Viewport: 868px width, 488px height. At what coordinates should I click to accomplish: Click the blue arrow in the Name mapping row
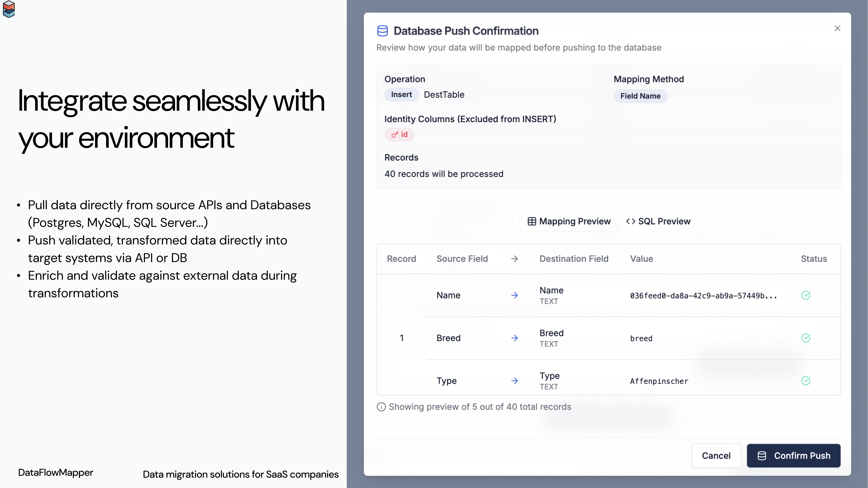click(514, 295)
